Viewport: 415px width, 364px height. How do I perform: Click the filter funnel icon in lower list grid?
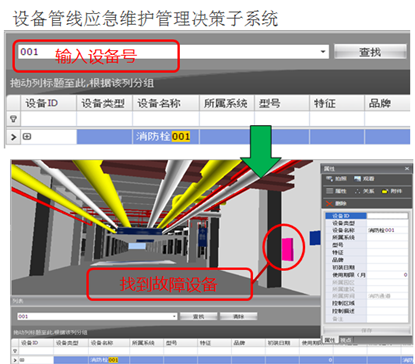(x=15, y=351)
